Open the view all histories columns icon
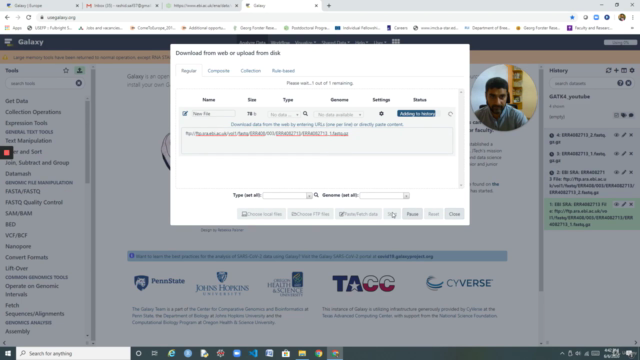Image resolution: width=640 pixels, height=360 pixels. (624, 71)
